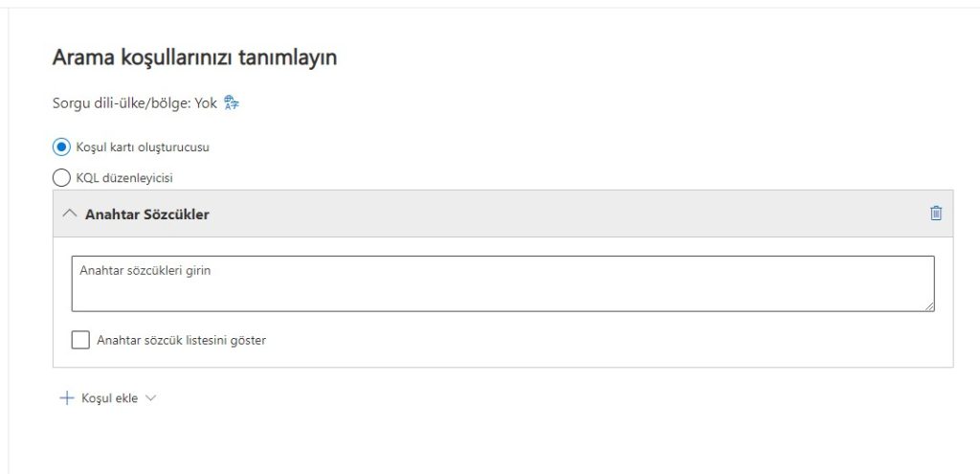Click the Koşul kartı oluşturucusu label
Image resolution: width=980 pixels, height=474 pixels.
(142, 147)
